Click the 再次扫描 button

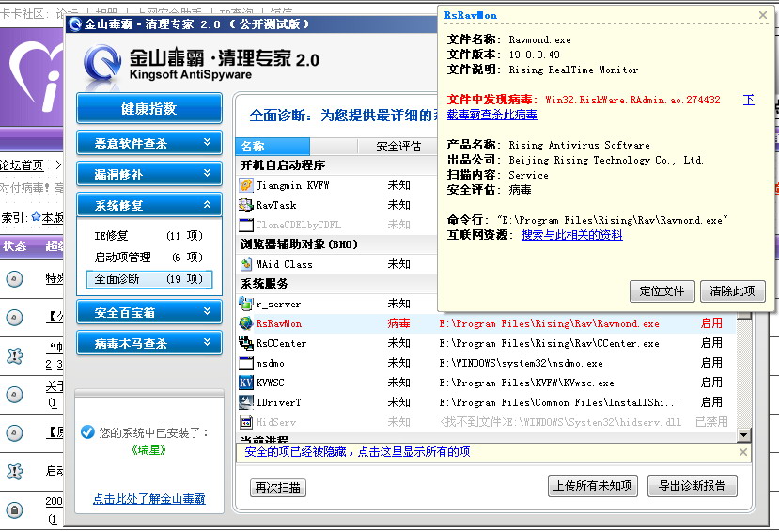[278, 487]
